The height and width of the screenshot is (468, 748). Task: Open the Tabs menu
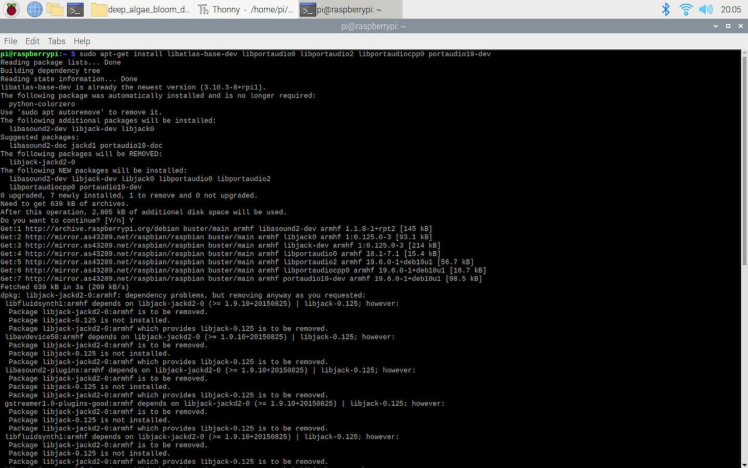[x=56, y=41]
